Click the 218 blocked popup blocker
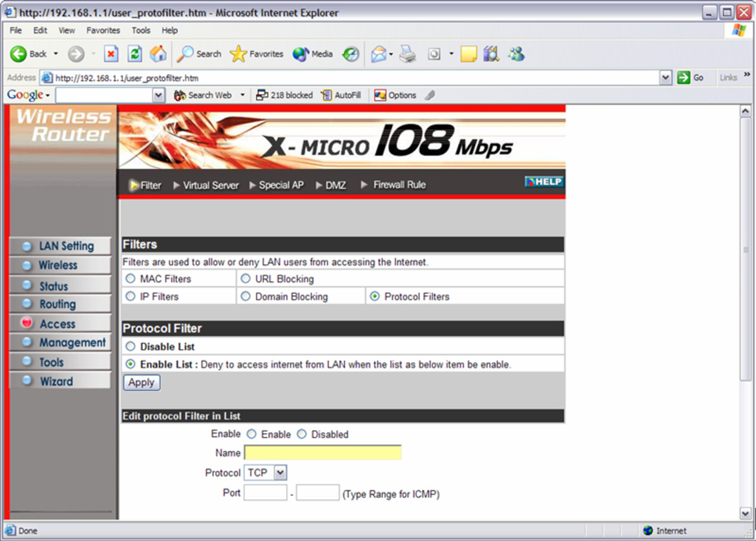 (284, 96)
